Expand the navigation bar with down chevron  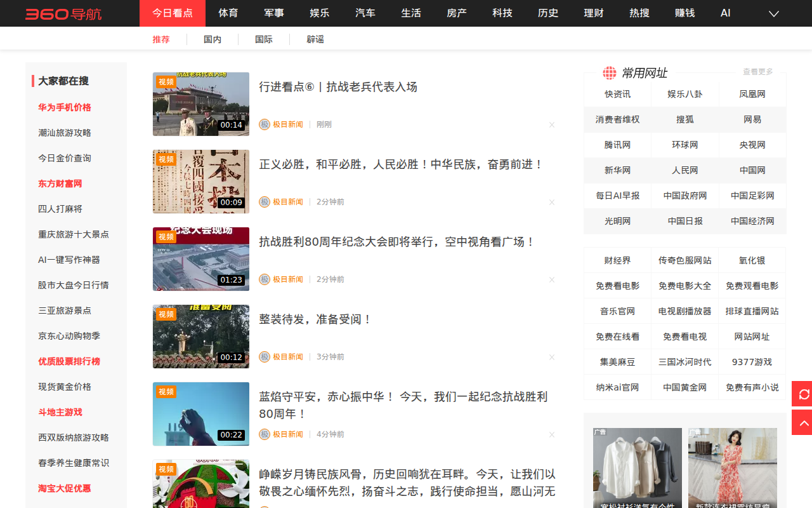coord(774,13)
